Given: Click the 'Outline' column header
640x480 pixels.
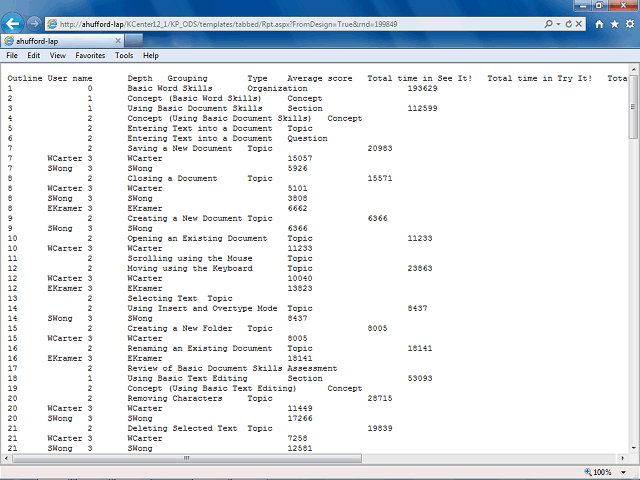Looking at the screenshot, I should point(24,78).
